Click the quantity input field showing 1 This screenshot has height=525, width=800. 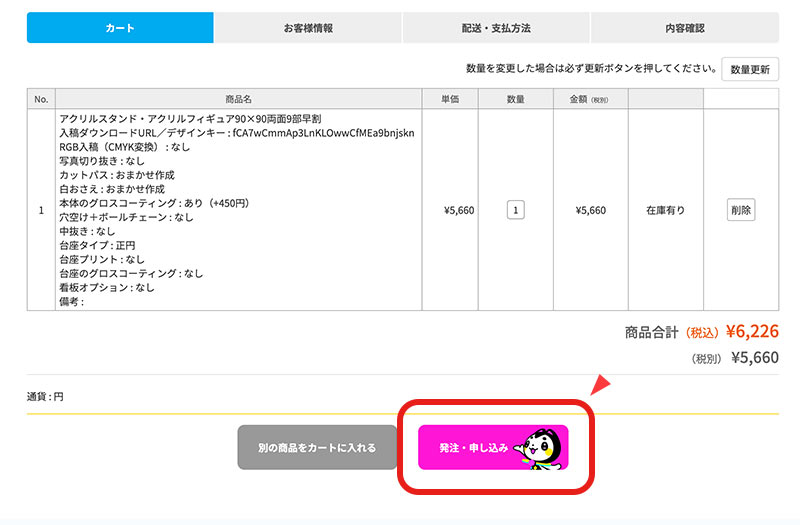[x=515, y=210]
